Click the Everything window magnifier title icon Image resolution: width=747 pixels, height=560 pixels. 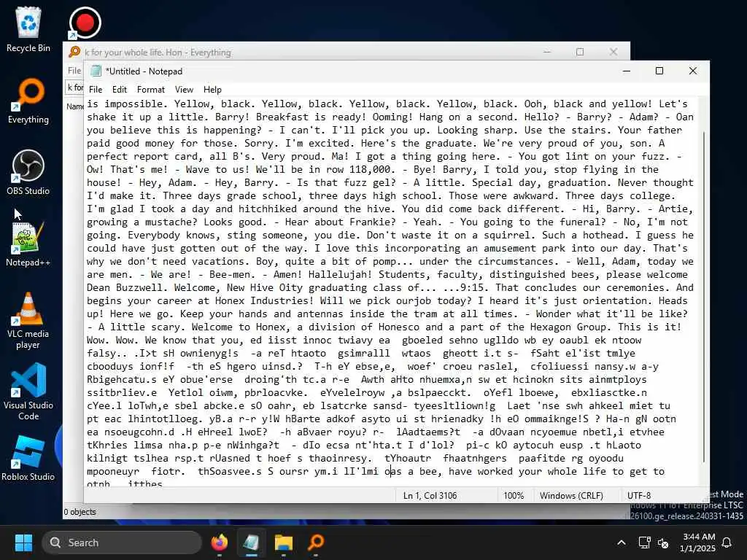click(x=75, y=52)
